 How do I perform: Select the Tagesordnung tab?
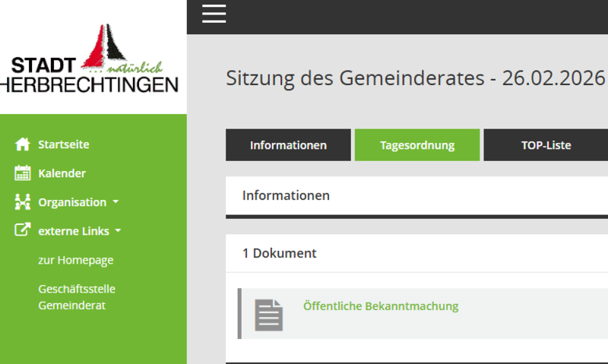point(417,145)
